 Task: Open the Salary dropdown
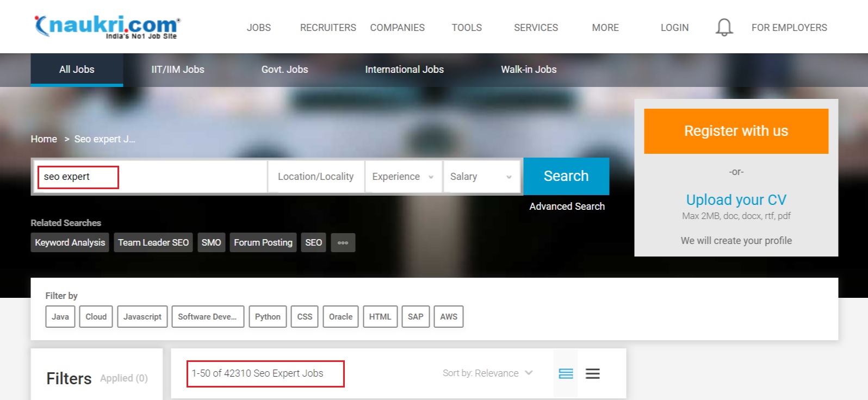coord(481,177)
